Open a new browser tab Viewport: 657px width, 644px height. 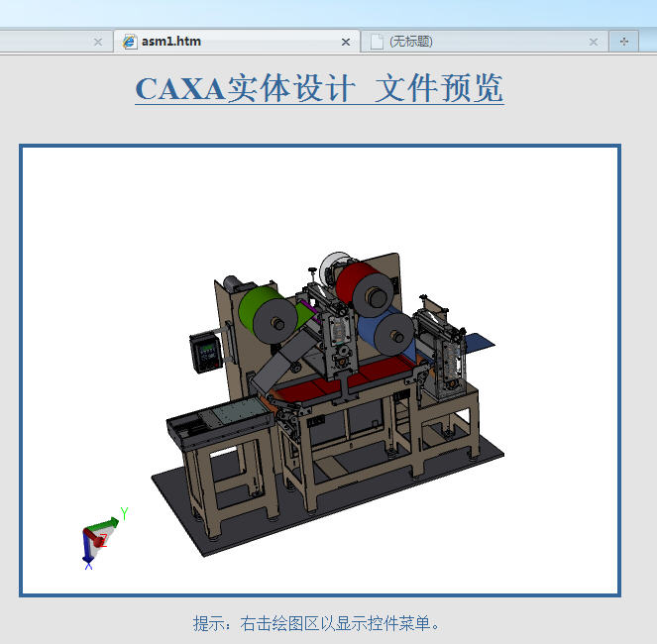[x=624, y=42]
